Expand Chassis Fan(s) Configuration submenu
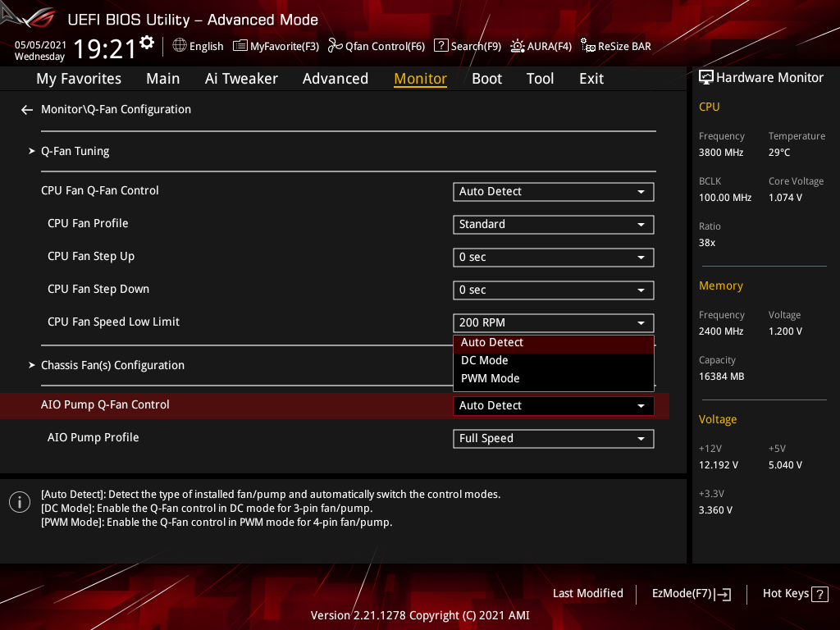 [x=112, y=365]
